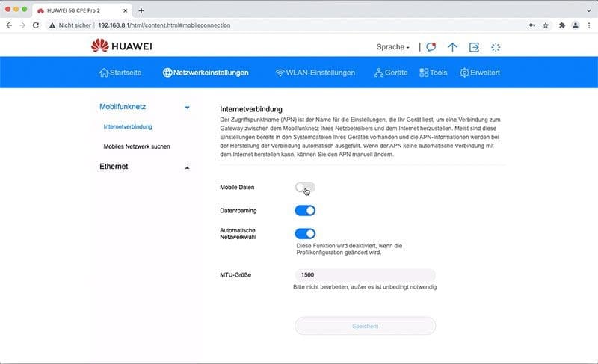
Task: Click the Datenroaming label
Action: pos(238,210)
